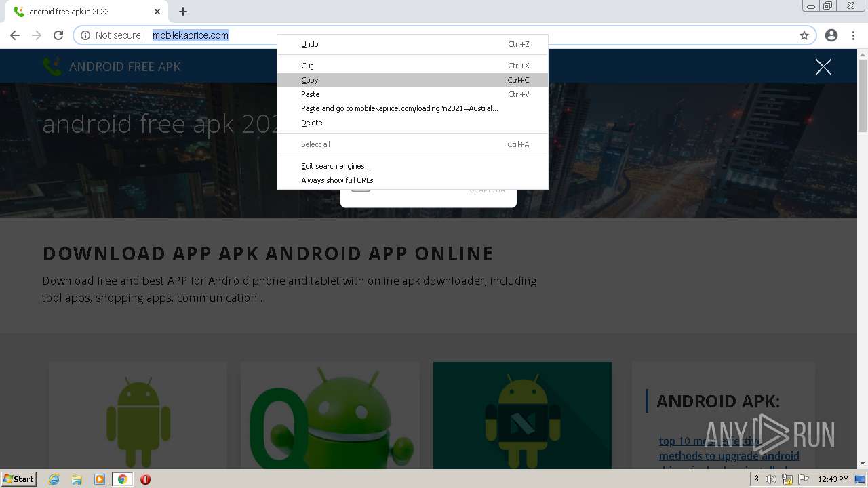Click the green phone logo icon
The height and width of the screenshot is (488, 868).
tap(52, 66)
